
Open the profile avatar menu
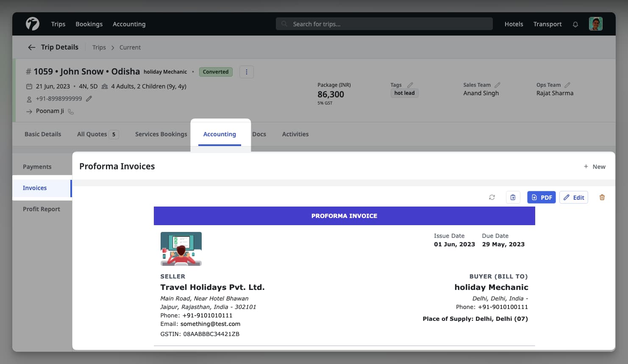coord(596,24)
